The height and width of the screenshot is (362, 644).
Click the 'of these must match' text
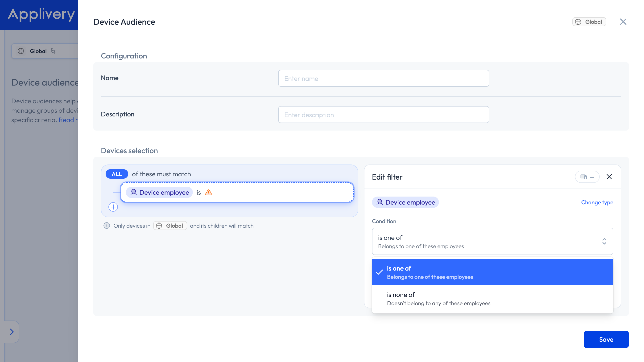(x=161, y=174)
